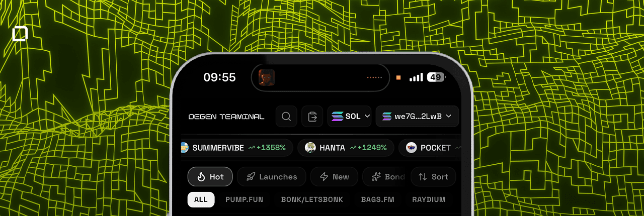Switch to the Launches tab
This screenshot has height=216, width=644.
pos(272,177)
